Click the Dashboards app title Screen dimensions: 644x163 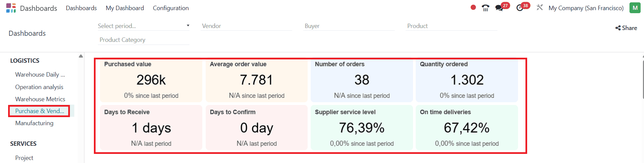pos(38,8)
